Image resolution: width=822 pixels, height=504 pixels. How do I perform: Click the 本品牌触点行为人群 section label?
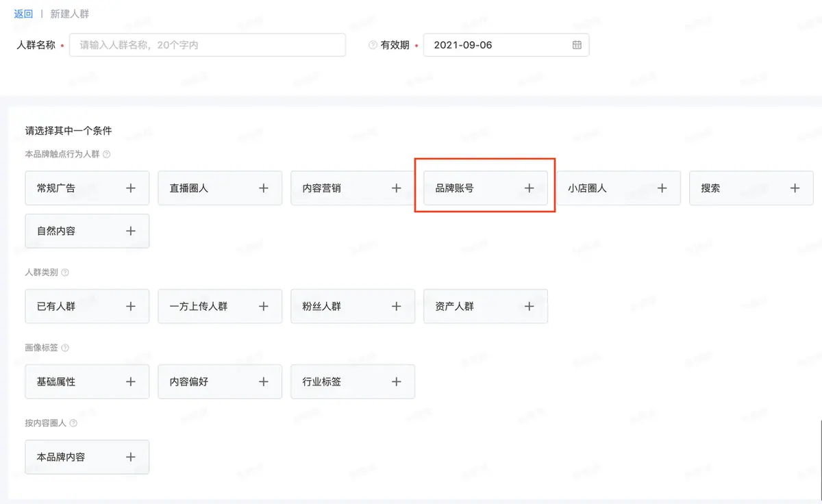click(x=62, y=154)
